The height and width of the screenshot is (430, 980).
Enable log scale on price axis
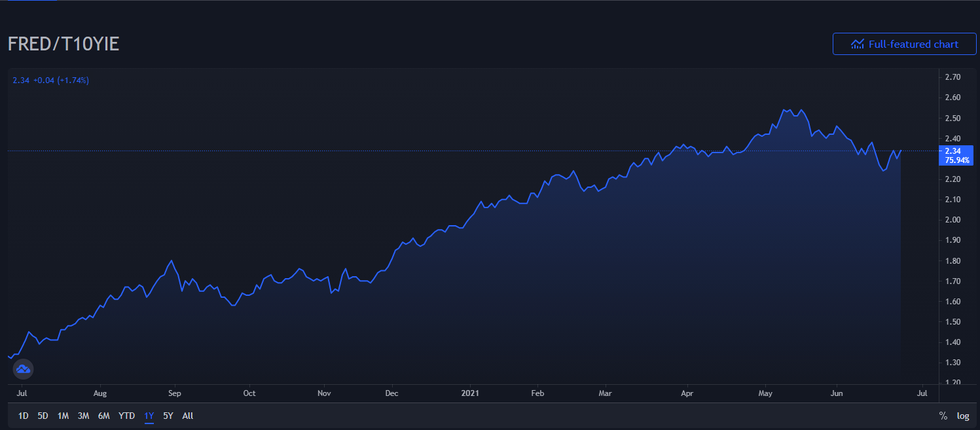(962, 416)
